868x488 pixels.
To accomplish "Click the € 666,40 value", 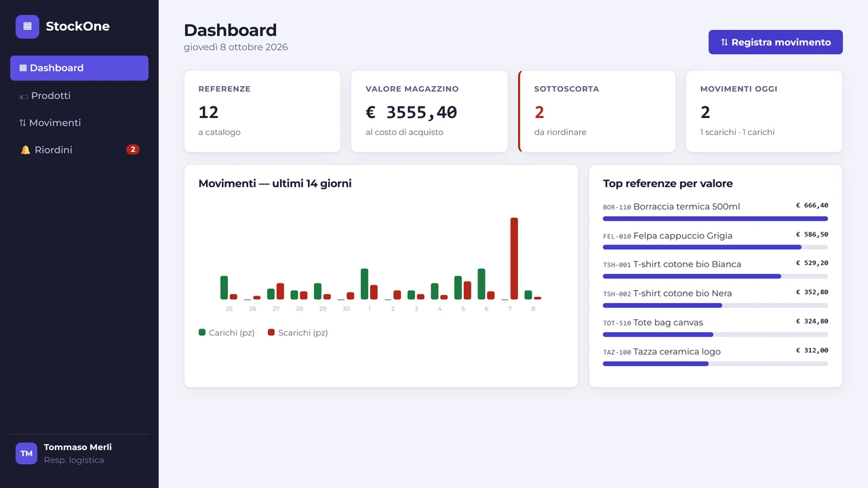I will click(812, 205).
